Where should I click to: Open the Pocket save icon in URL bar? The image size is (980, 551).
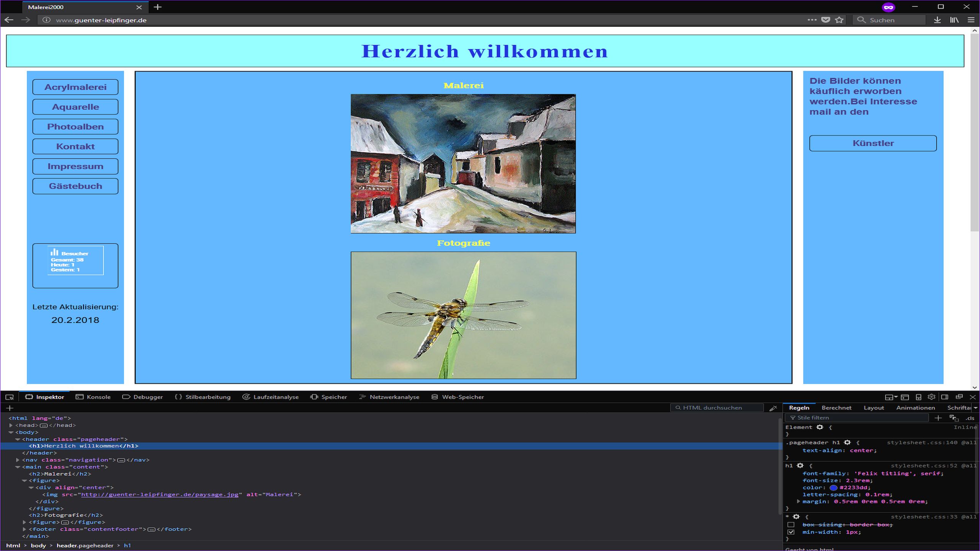(x=826, y=20)
